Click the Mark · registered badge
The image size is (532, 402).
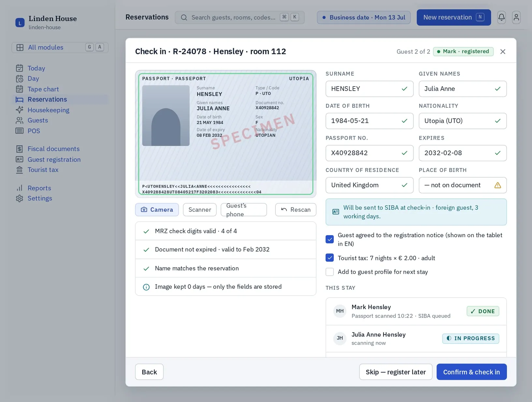click(x=463, y=52)
